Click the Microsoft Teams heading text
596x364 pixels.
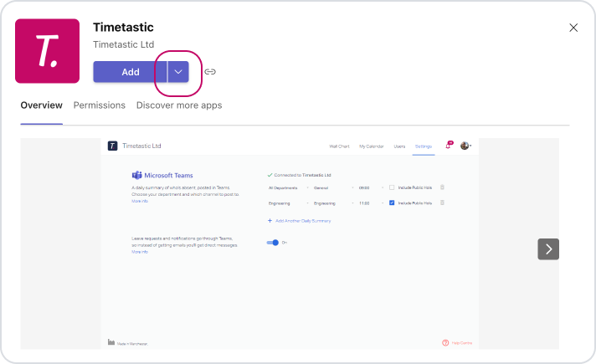pos(168,176)
